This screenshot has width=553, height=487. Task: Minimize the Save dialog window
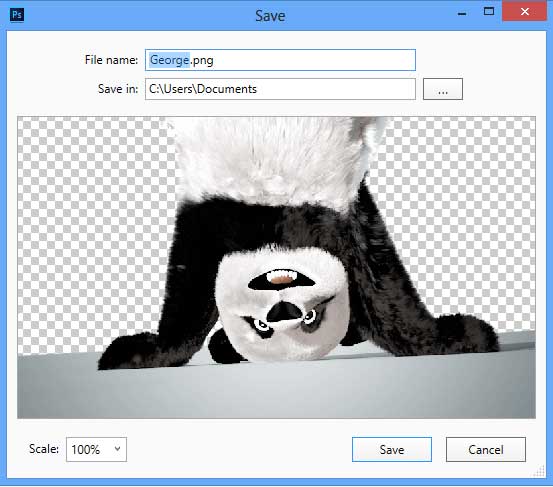(x=462, y=13)
